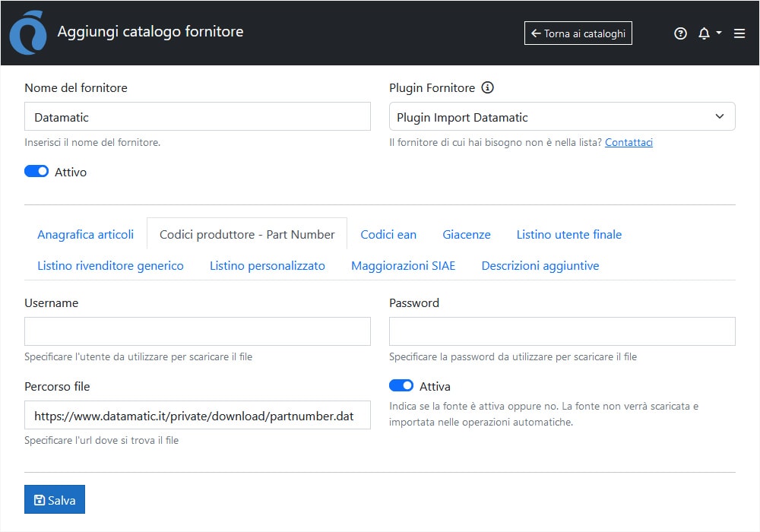Select the Giacenze tab
This screenshot has height=532, width=760.
pyautogui.click(x=466, y=234)
